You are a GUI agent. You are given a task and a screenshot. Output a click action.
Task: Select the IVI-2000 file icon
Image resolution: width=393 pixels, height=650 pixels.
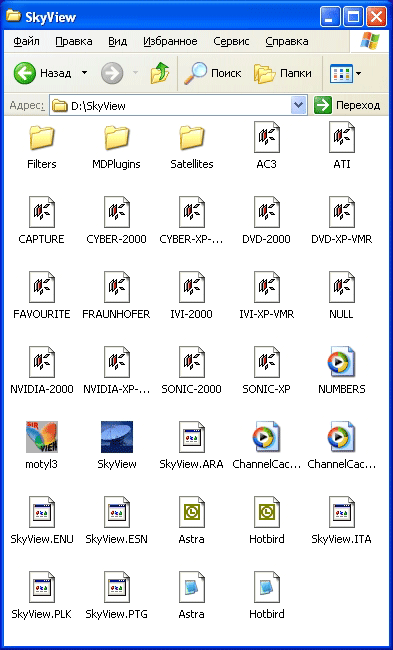pos(192,287)
